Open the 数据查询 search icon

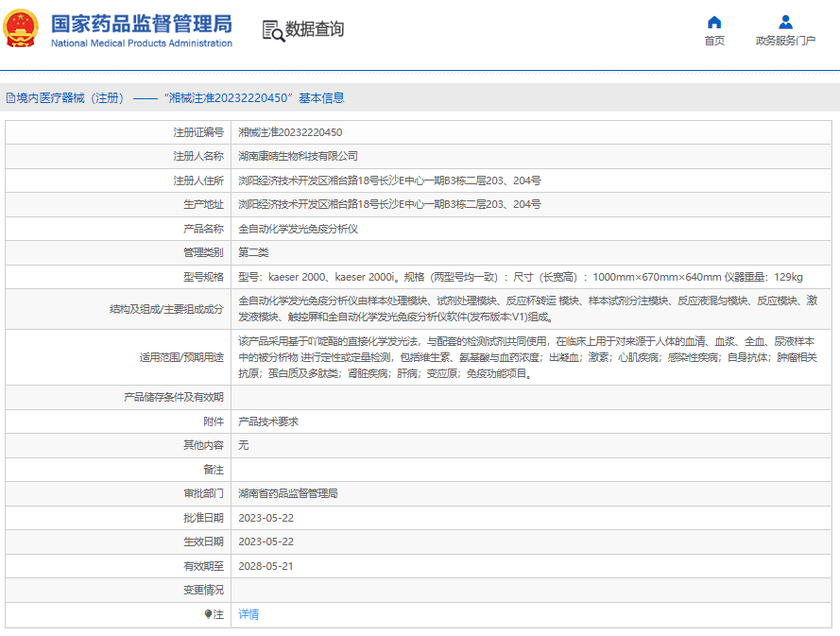273,30
